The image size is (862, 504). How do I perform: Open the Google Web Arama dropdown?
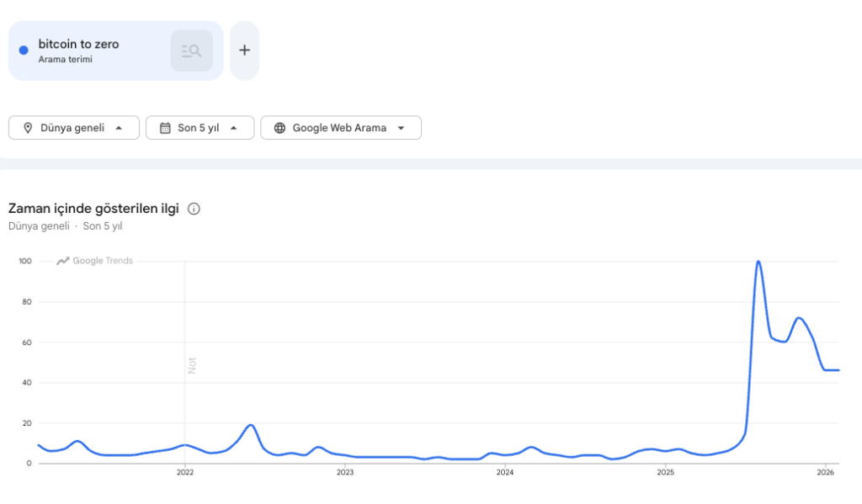340,128
